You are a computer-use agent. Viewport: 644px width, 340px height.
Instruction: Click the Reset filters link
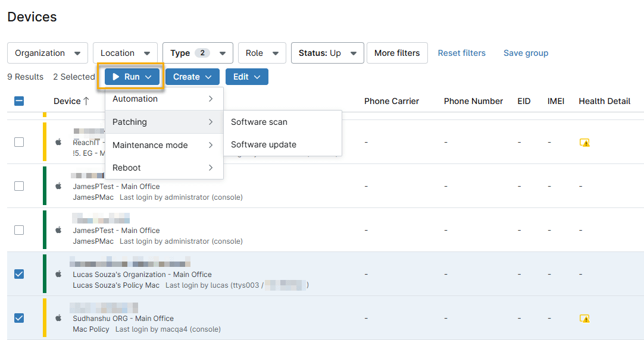[461, 53]
